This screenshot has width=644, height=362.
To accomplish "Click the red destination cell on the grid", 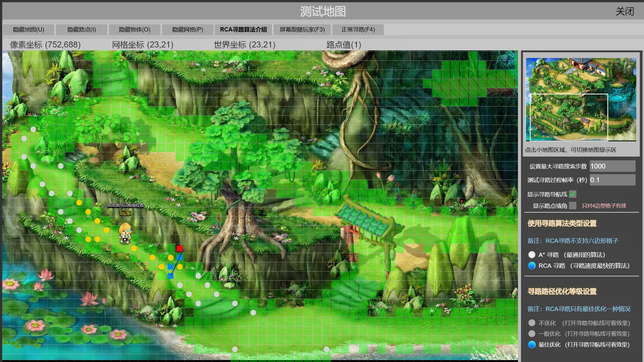I will 180,248.
